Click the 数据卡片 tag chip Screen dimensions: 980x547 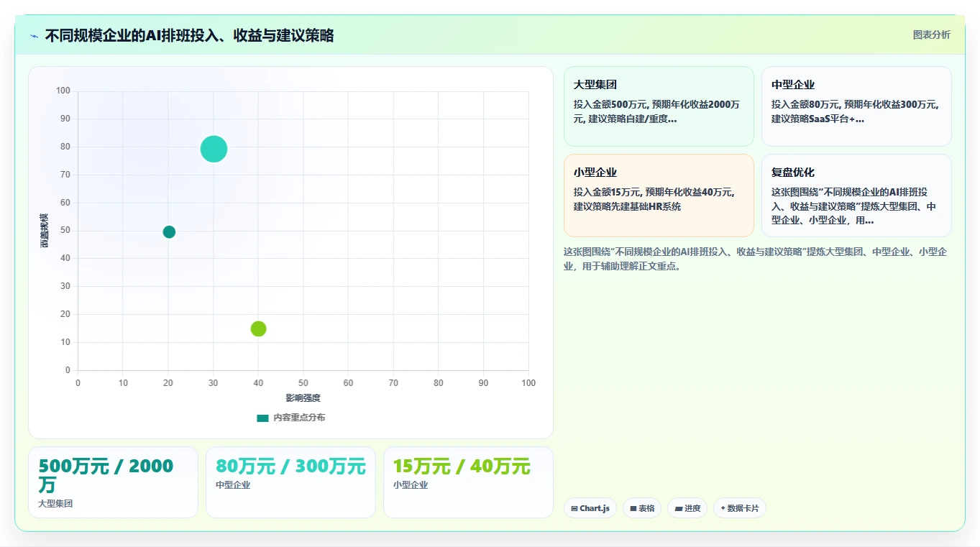[739, 508]
